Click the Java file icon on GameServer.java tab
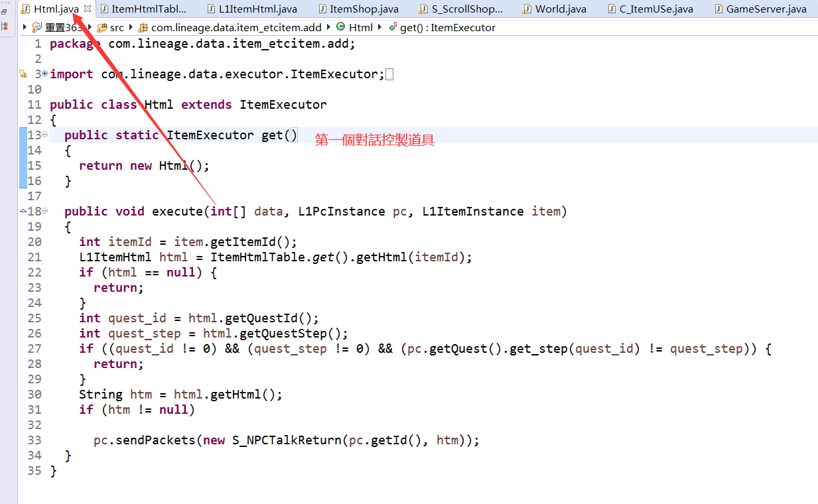 pyautogui.click(x=718, y=9)
